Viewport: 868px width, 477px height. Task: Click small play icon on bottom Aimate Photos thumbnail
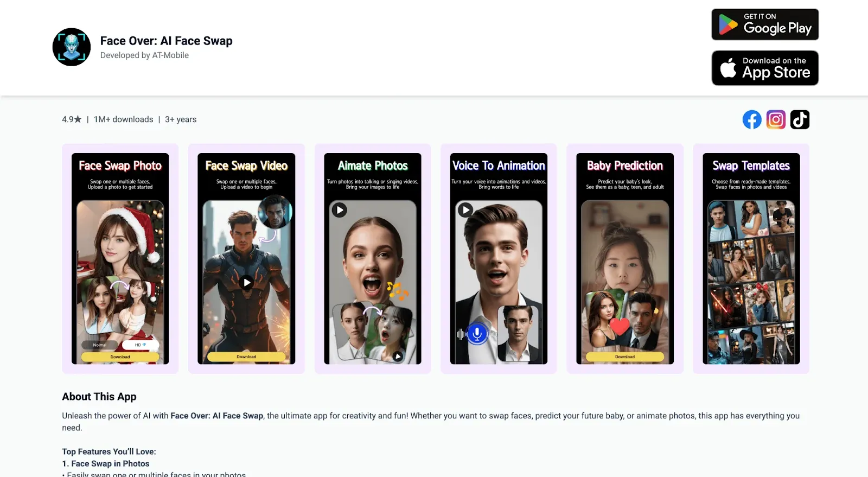398,356
